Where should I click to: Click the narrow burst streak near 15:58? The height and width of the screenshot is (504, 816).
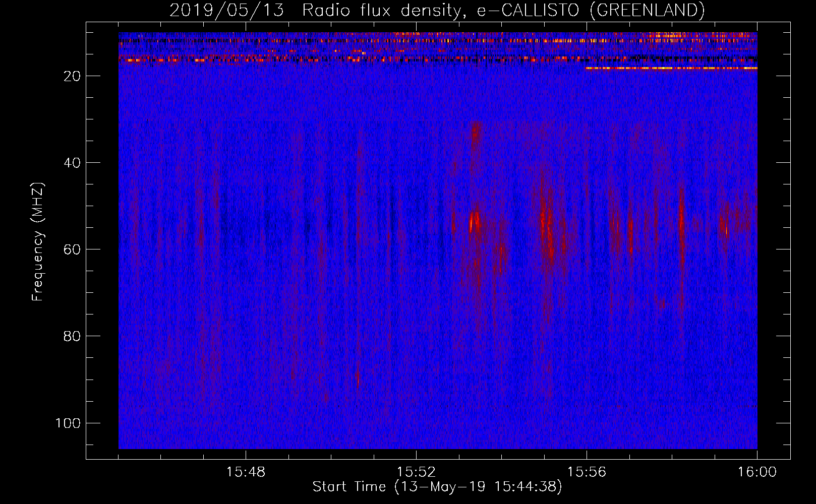click(681, 222)
